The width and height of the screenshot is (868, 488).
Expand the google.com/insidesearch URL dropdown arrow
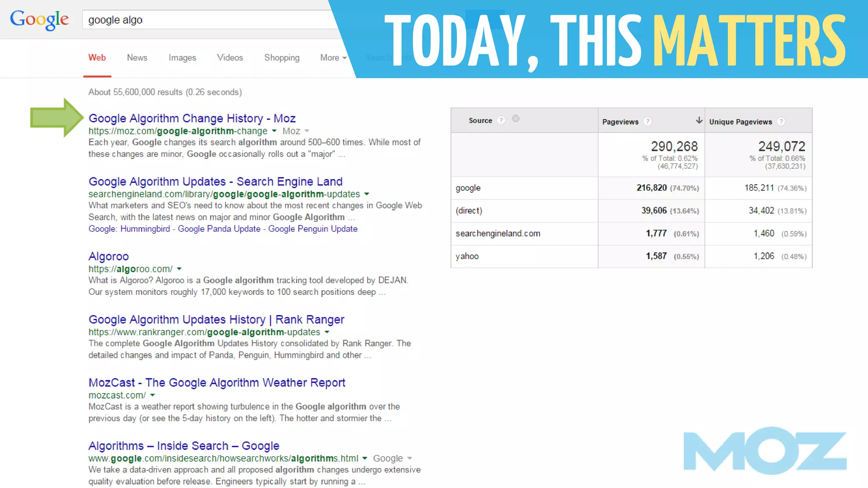click(x=364, y=458)
